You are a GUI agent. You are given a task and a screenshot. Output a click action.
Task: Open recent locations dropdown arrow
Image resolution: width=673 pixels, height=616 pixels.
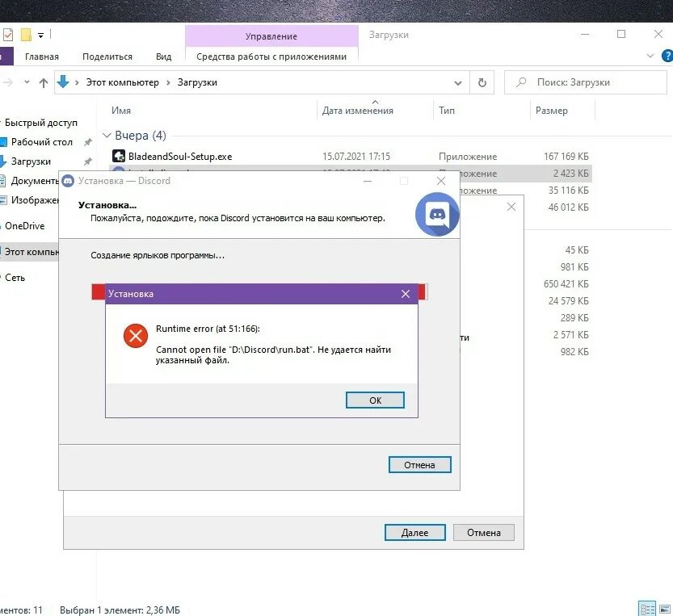pos(27,82)
